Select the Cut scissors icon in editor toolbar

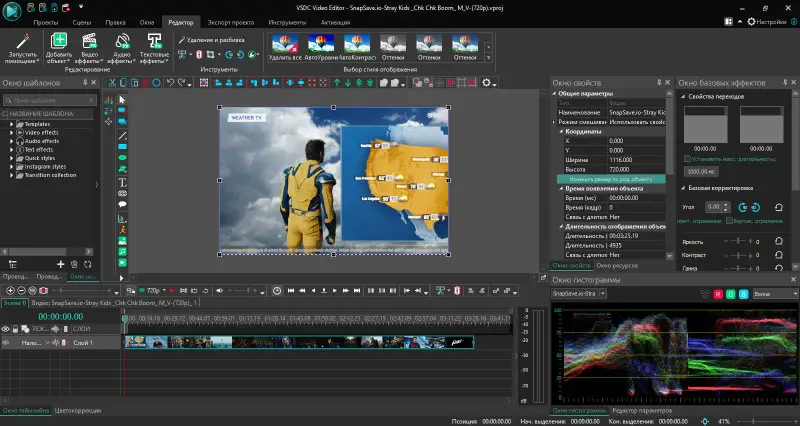coord(112,83)
